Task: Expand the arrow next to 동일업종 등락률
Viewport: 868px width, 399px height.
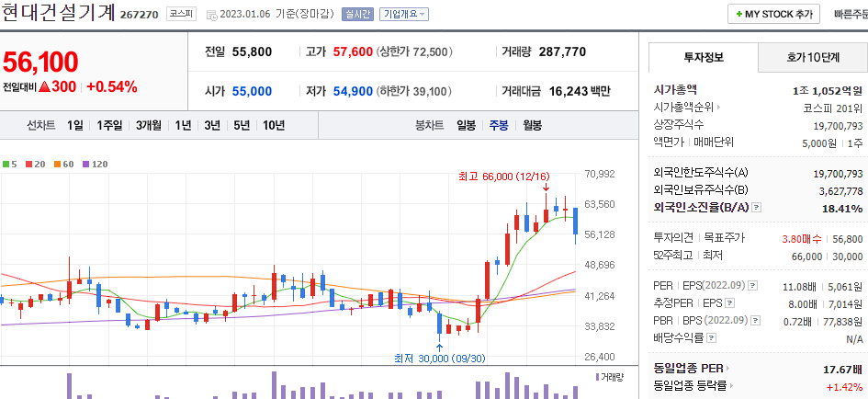Action: [732, 386]
